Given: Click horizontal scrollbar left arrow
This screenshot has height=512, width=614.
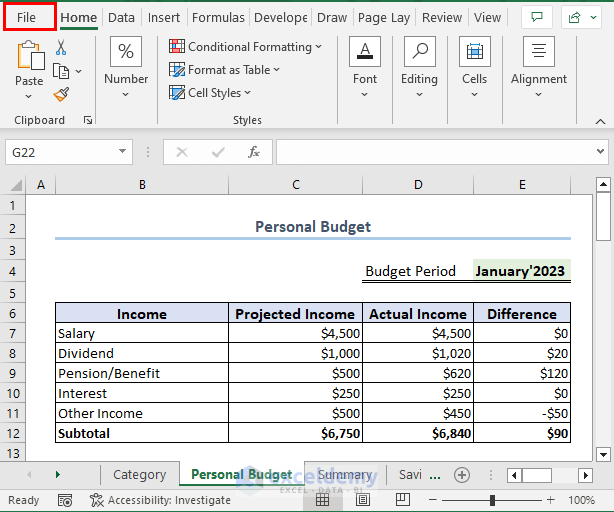Looking at the screenshot, I should tap(514, 475).
